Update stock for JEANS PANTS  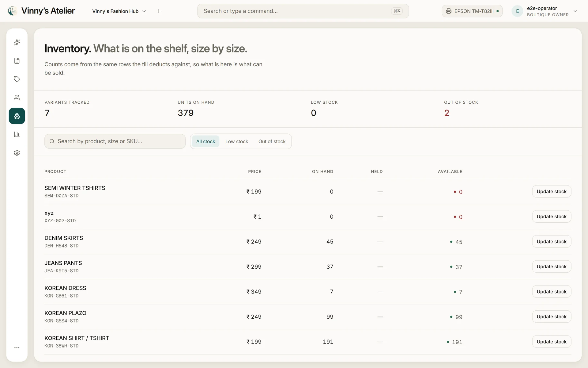[552, 266]
